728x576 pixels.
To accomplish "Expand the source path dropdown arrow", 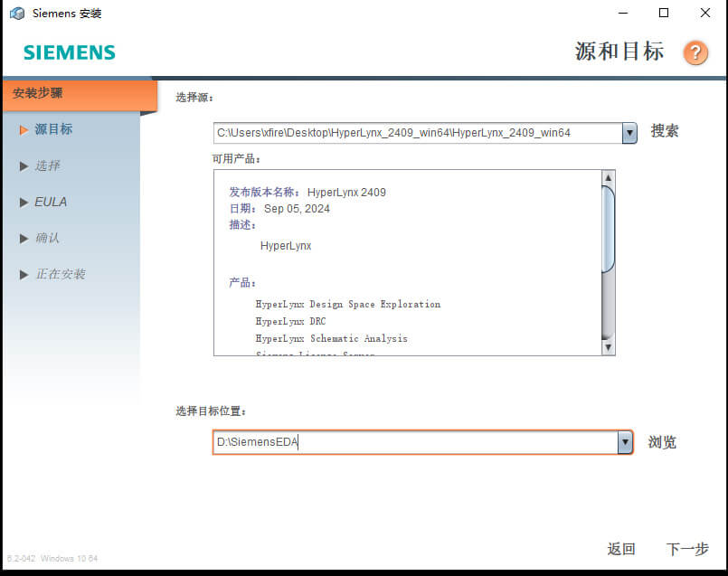I will [x=629, y=133].
